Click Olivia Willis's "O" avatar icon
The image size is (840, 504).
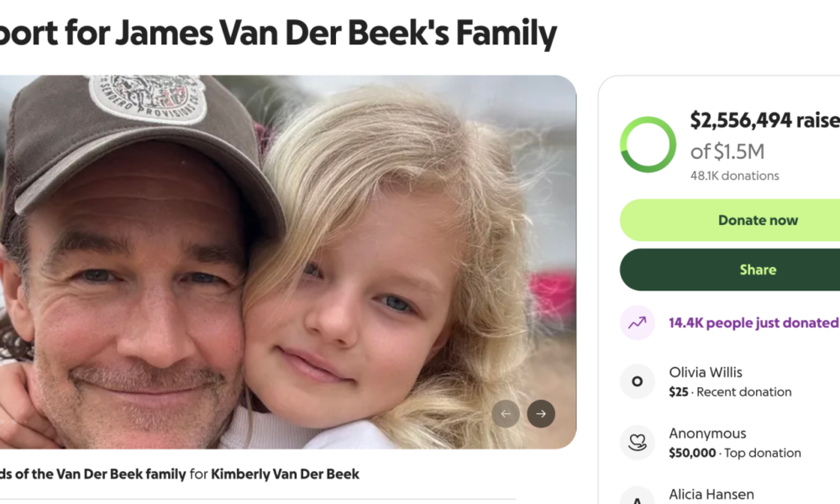637,381
